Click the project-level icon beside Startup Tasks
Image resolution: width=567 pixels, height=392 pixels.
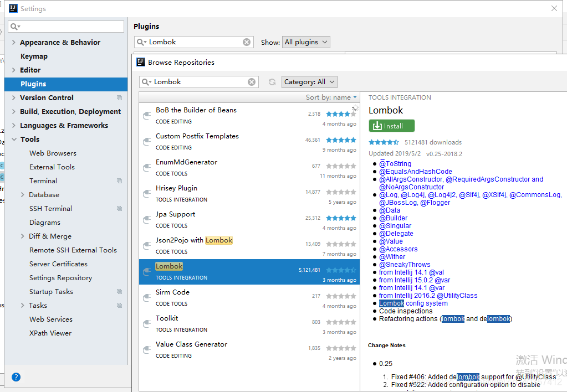pyautogui.click(x=119, y=292)
